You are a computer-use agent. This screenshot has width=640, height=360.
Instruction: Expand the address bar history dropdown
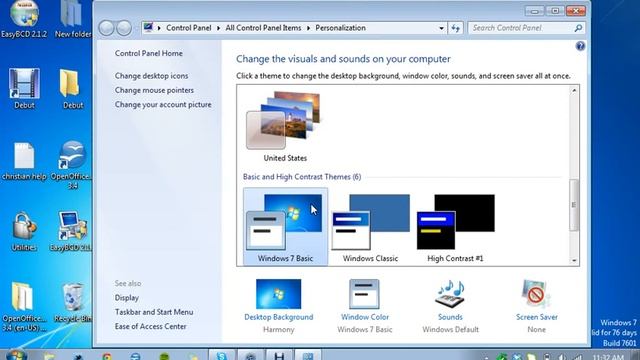(441, 28)
